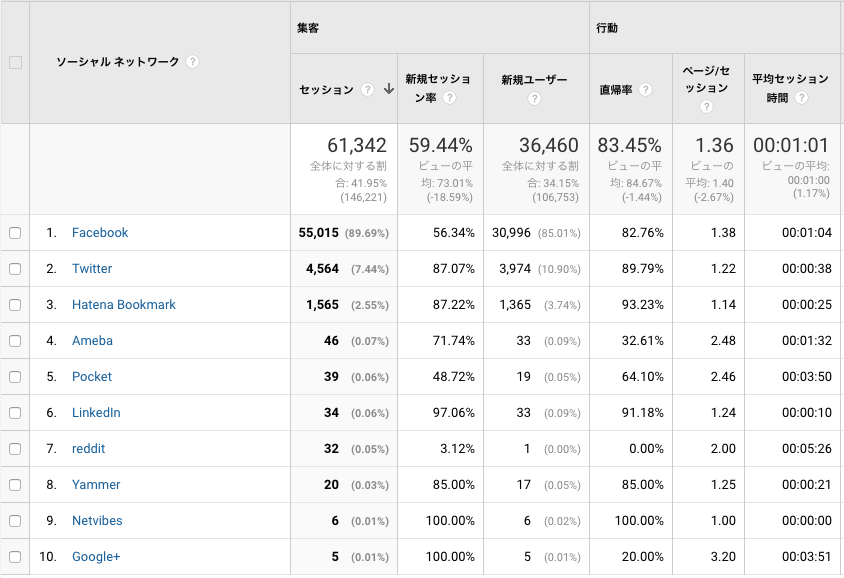The height and width of the screenshot is (578, 844).
Task: Open help icon under ページ/セッション header
Action: pos(706,107)
